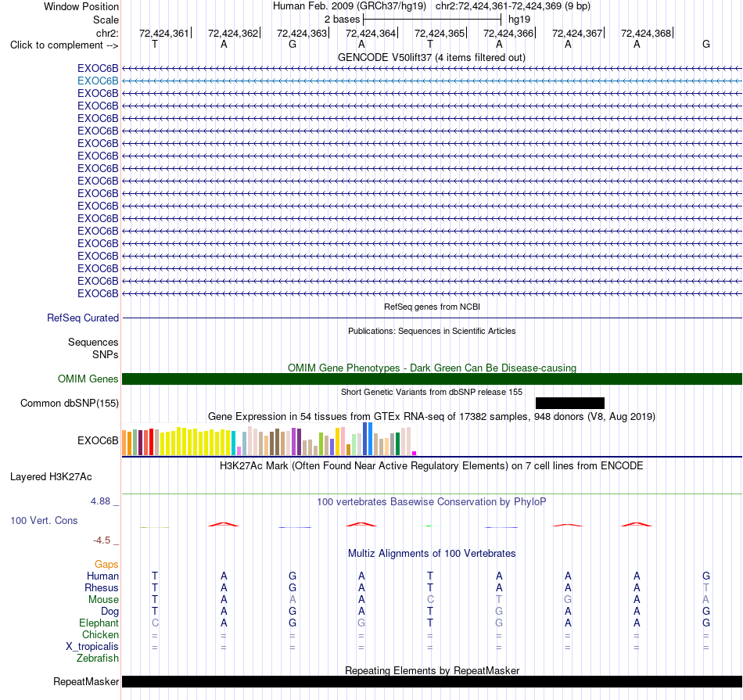This screenshot has height=700, width=743.
Task: Click the 'Human Feb. 2009 (GRCh37/hg19)' assembly text
Action: pyautogui.click(x=350, y=6)
